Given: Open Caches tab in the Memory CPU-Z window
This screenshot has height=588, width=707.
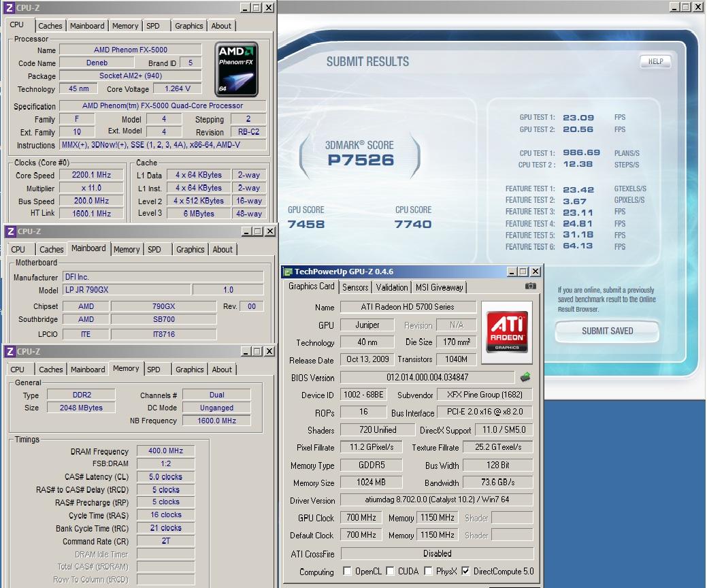Looking at the screenshot, I should [51, 370].
